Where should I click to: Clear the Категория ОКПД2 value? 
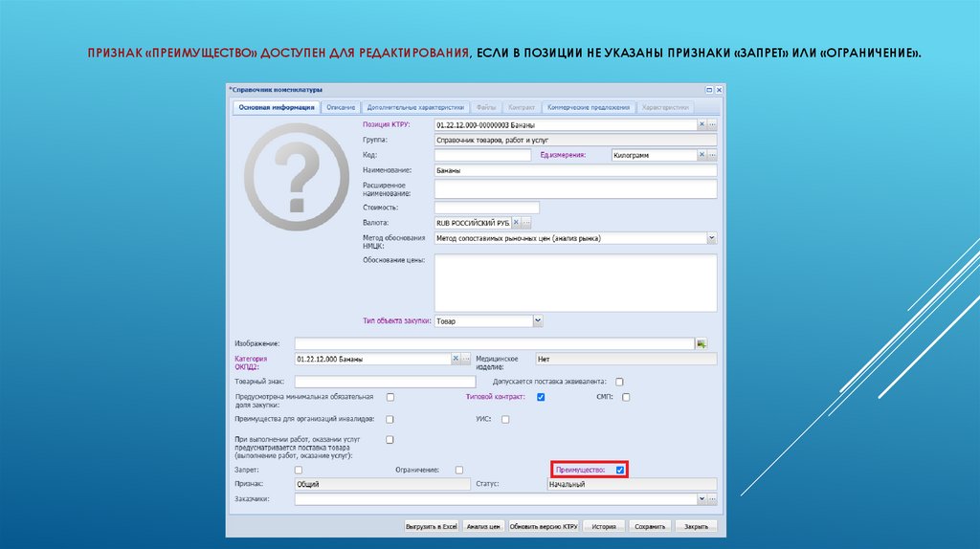456,359
